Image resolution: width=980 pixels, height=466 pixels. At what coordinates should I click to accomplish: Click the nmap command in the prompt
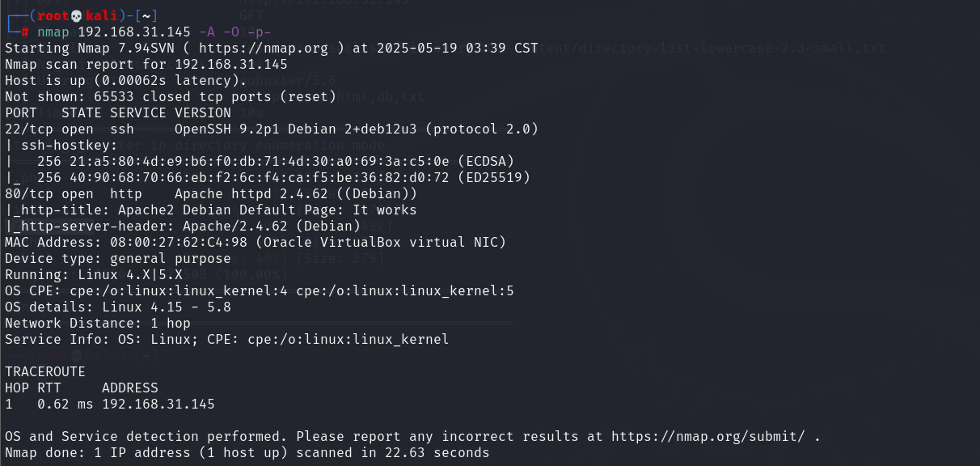[x=53, y=32]
